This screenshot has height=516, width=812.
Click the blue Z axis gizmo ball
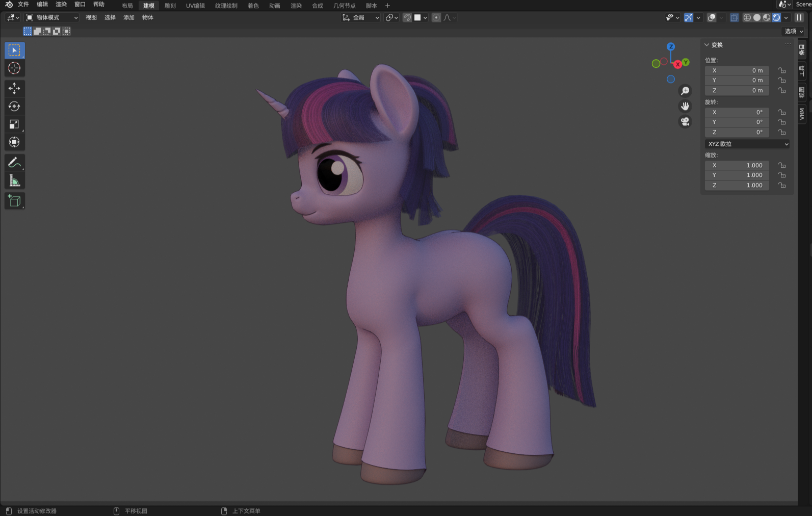(671, 46)
